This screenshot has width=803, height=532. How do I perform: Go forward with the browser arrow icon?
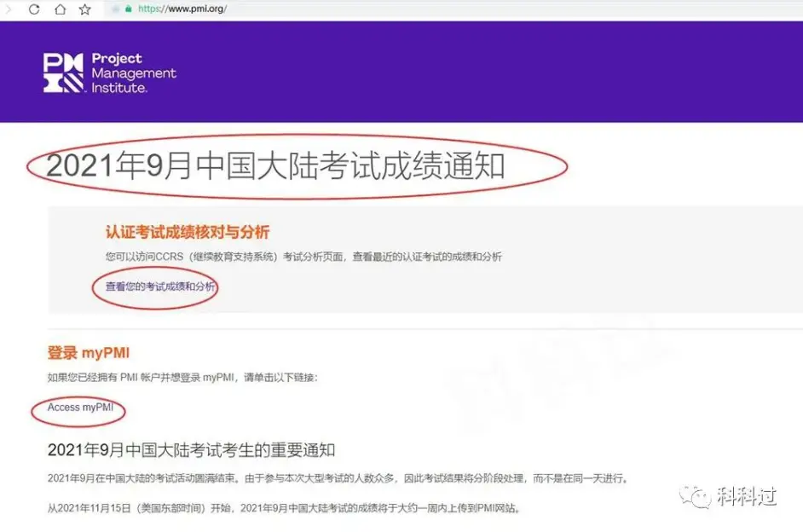[9, 9]
